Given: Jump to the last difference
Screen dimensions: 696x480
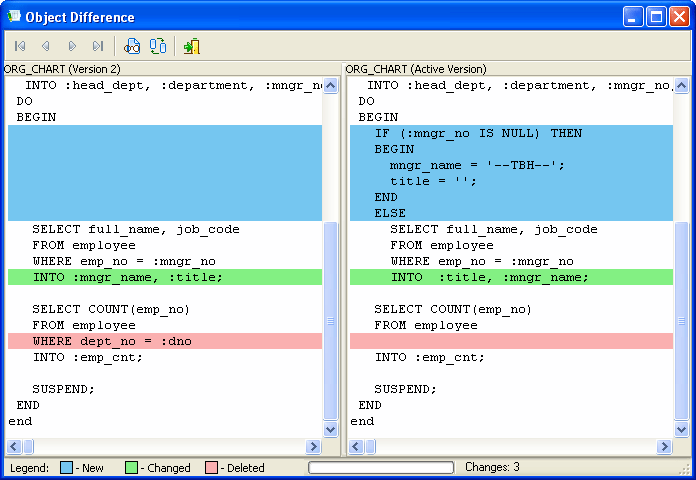Looking at the screenshot, I should pyautogui.click(x=98, y=46).
